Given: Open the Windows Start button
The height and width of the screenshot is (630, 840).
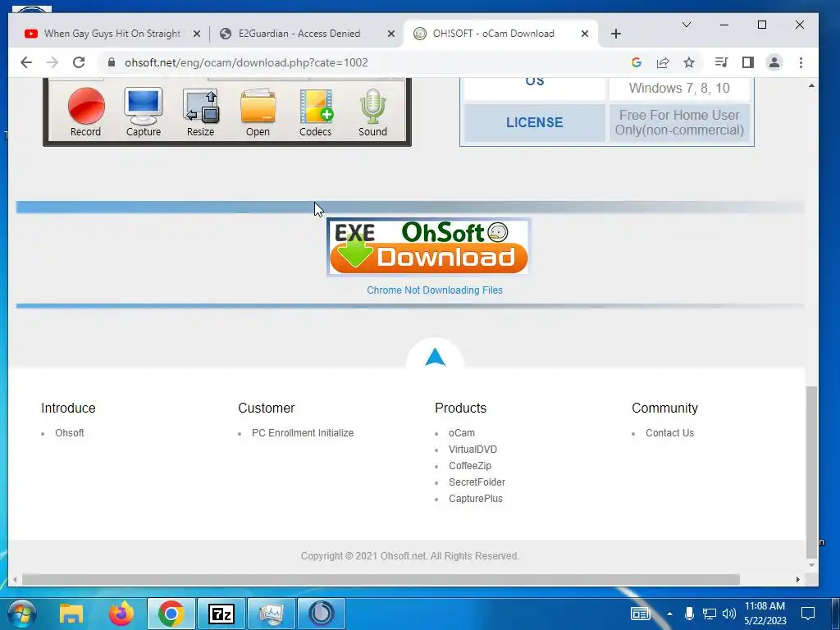Looking at the screenshot, I should point(22,614).
